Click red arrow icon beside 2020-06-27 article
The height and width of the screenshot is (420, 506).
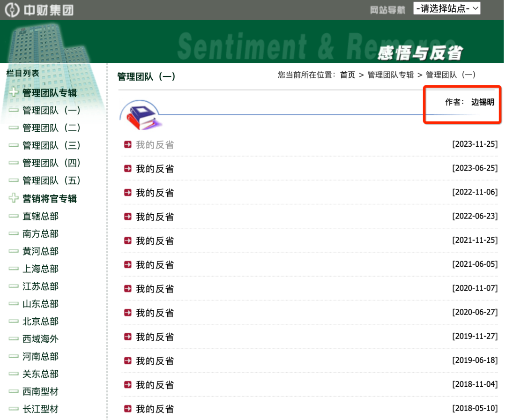[x=128, y=313]
